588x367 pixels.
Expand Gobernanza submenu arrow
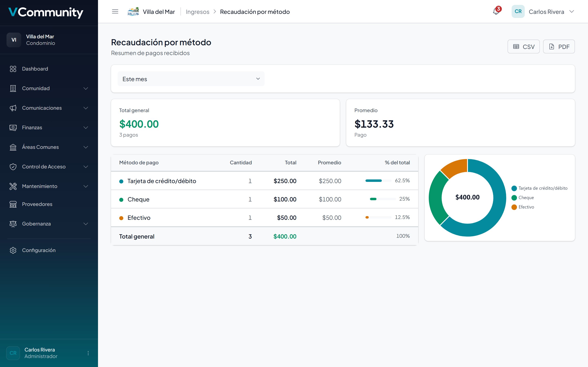(86, 224)
